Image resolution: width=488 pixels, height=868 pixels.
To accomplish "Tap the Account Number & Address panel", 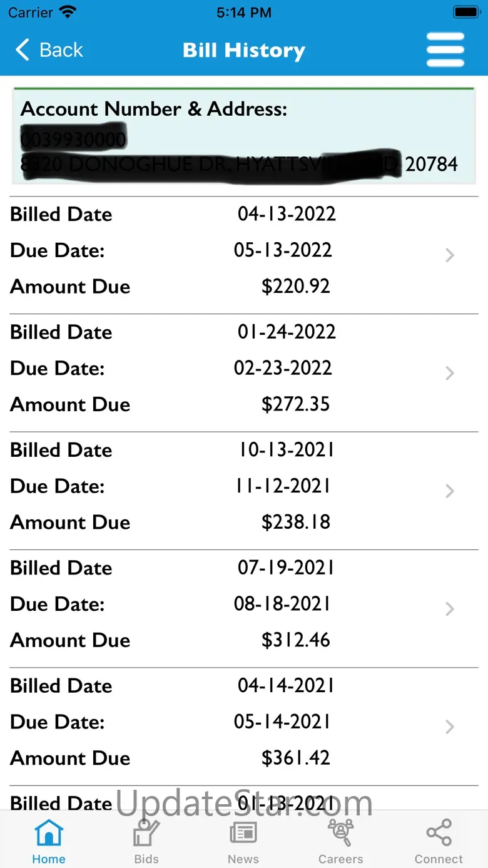I will click(243, 136).
